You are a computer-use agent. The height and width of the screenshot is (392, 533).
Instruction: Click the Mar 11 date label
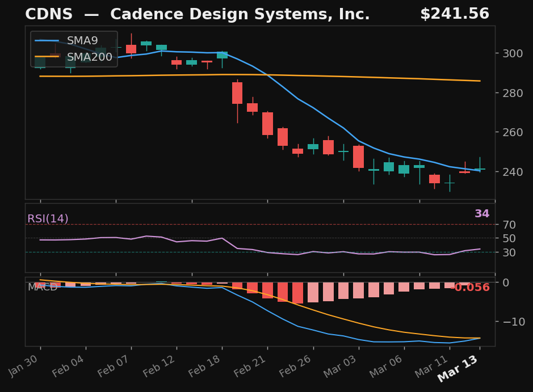point(431,366)
